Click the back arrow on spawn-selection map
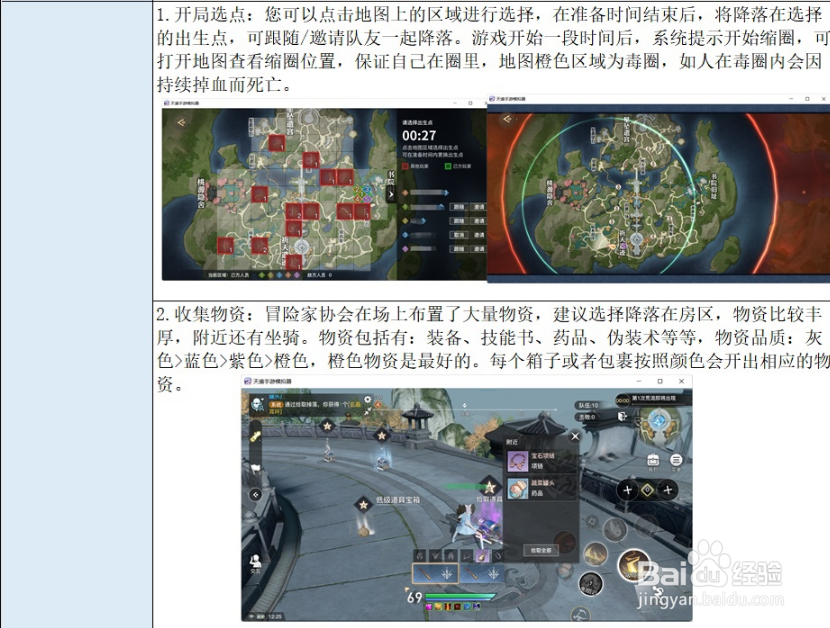The image size is (830, 628). point(181,122)
